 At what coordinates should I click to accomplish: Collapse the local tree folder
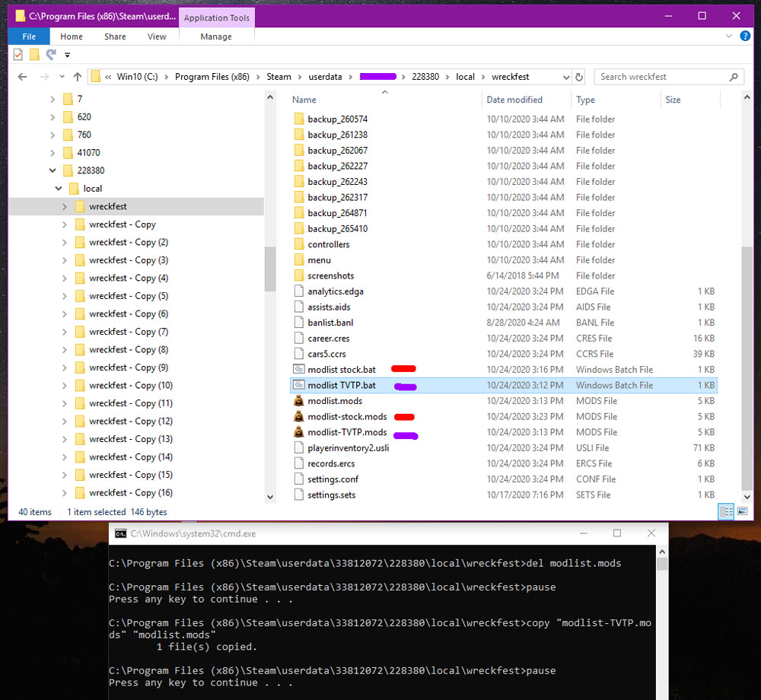coord(59,188)
